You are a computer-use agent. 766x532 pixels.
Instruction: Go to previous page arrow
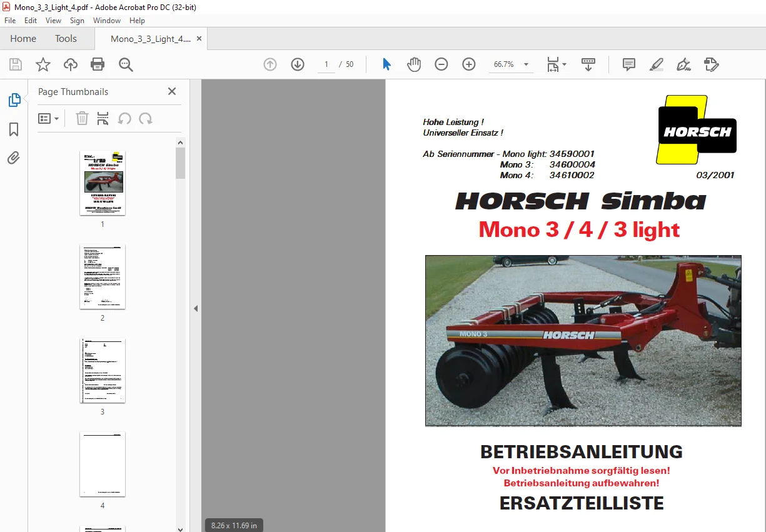(270, 64)
